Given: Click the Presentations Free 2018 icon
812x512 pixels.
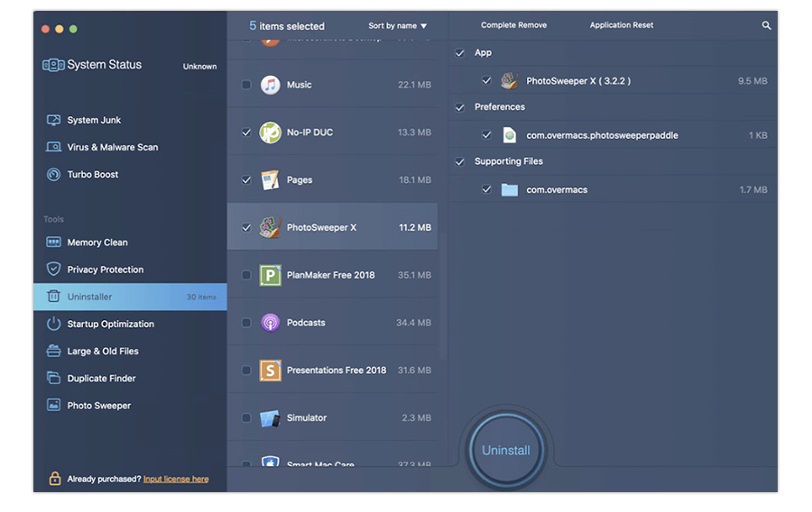Looking at the screenshot, I should pyautogui.click(x=270, y=370).
